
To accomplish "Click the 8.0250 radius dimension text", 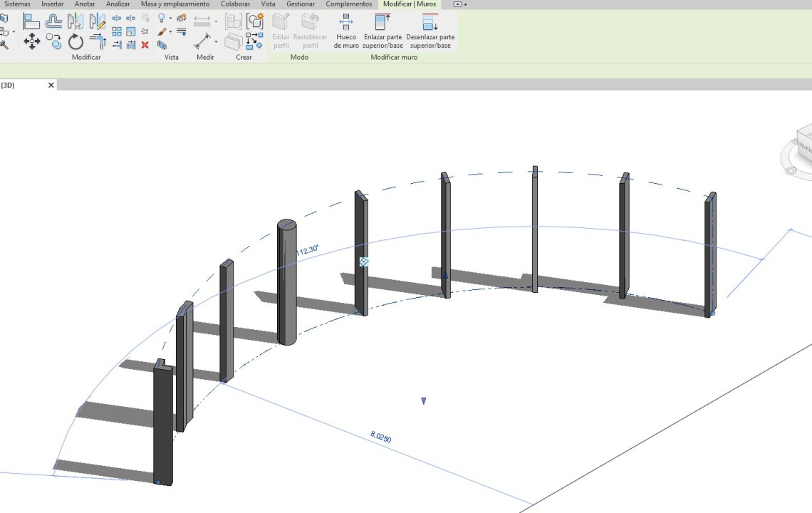I will pos(380,436).
